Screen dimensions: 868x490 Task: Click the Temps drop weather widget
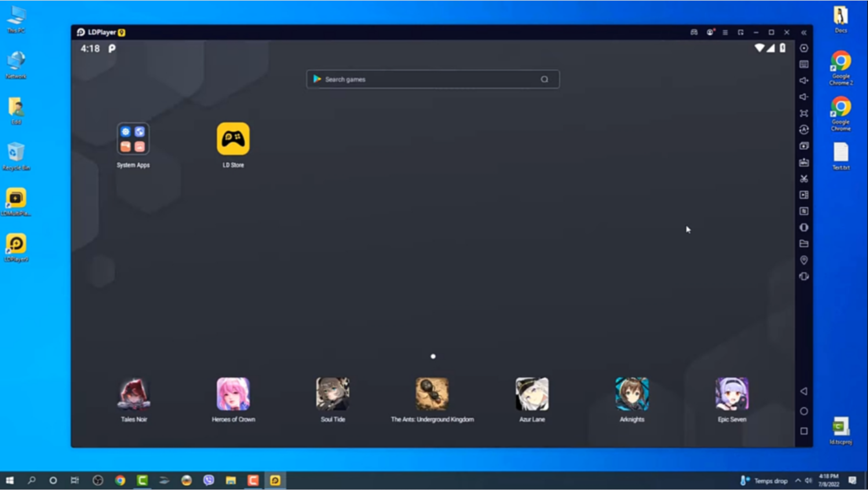pyautogui.click(x=764, y=480)
